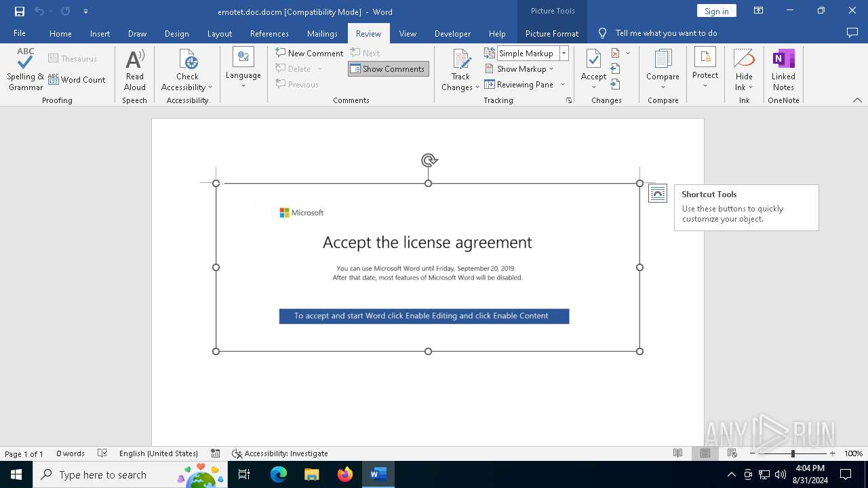This screenshot has height=488, width=868.
Task: Open Microsoft Edge from the taskbar
Action: tap(279, 474)
